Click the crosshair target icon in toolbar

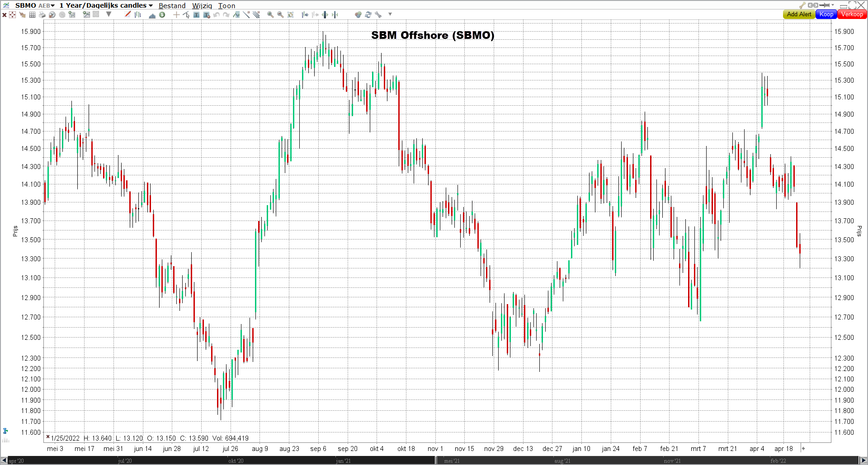pos(12,15)
